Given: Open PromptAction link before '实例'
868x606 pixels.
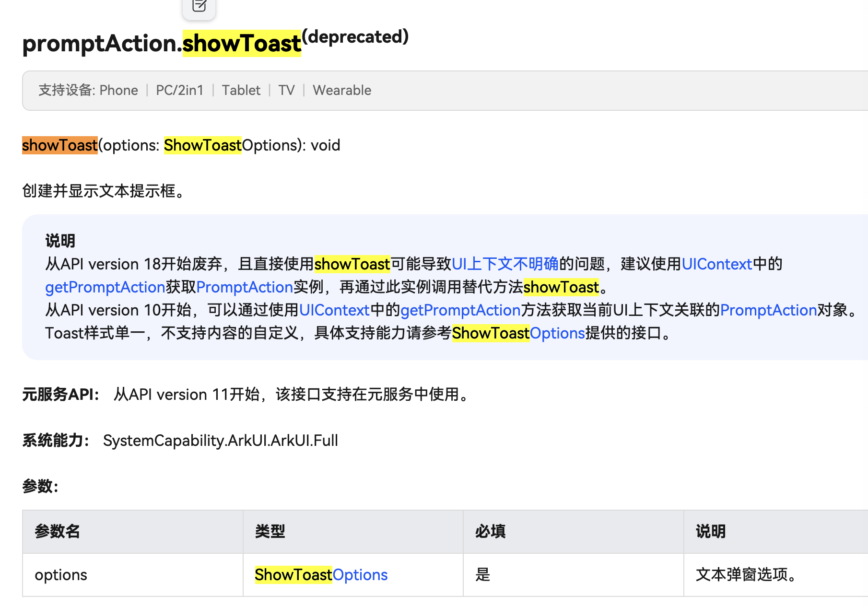Looking at the screenshot, I should [245, 287].
